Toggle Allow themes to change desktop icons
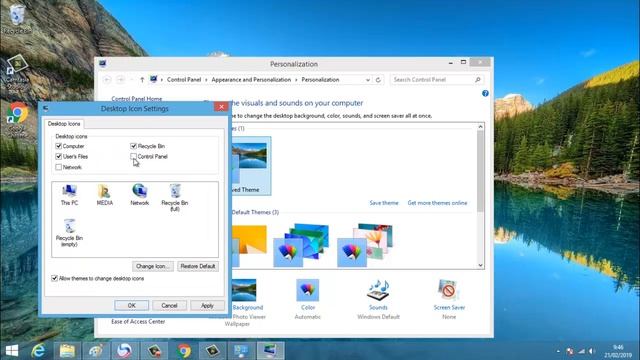640x360 pixels. (54, 278)
